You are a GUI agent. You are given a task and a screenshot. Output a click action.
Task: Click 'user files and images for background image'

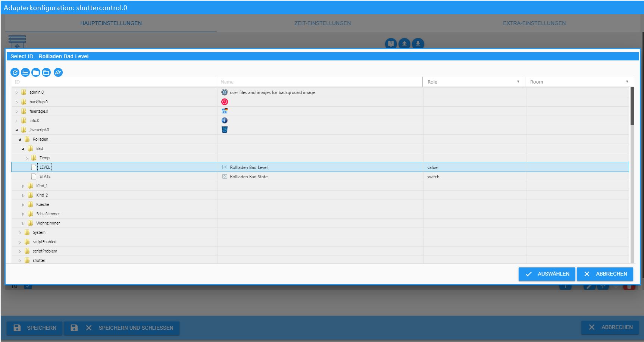click(x=272, y=92)
